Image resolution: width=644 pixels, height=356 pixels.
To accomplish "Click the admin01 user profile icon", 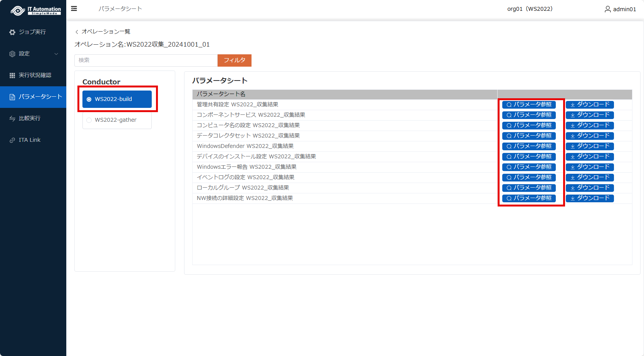I will click(x=607, y=9).
